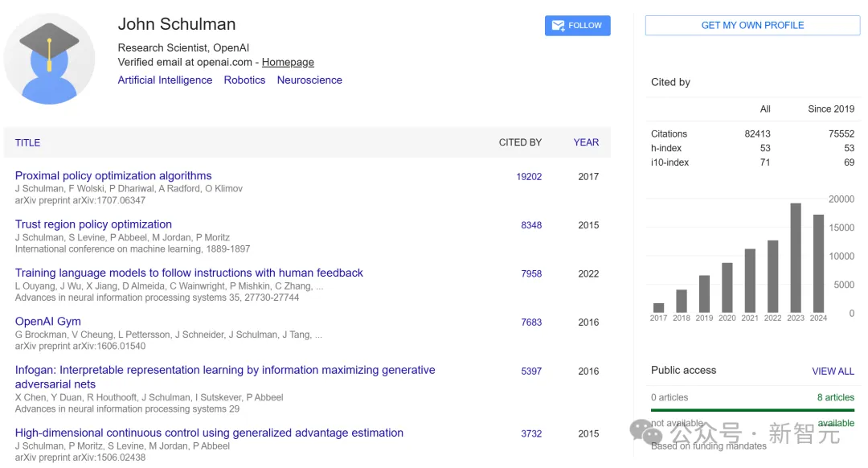Open High-dimensional continuous control paper
868x468 pixels.
coord(209,433)
